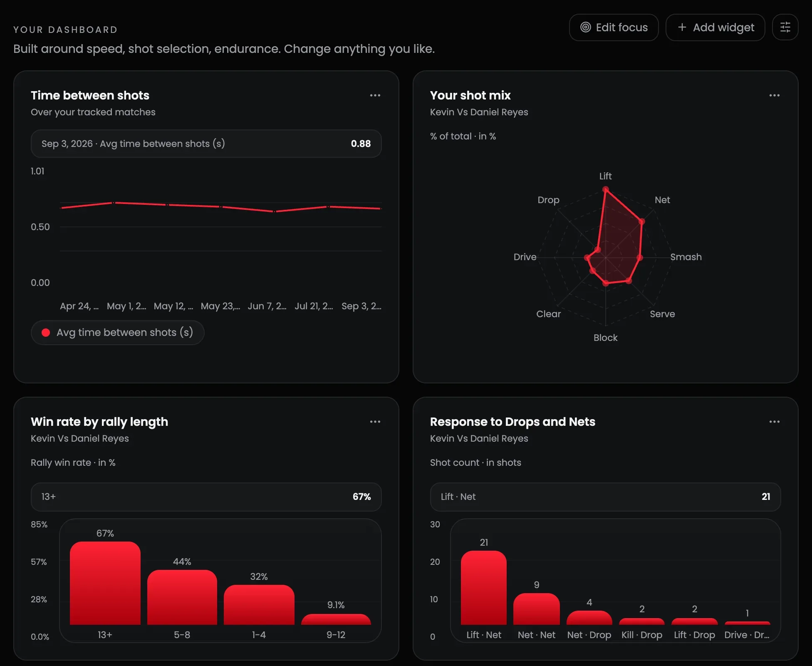
Task: Click the YOUR DASHBOARD heading
Action: [x=65, y=30]
